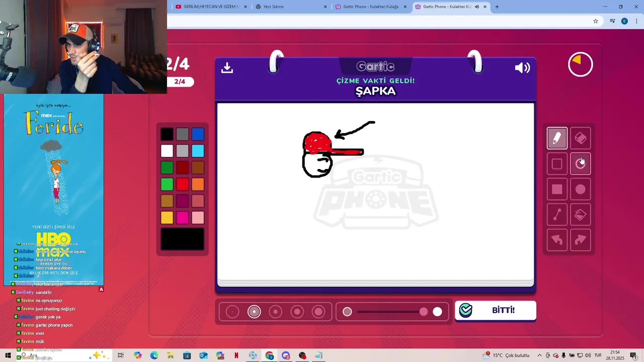Screen dimensions: 644x362
Task: Select the second brush size
Action: 254,312
